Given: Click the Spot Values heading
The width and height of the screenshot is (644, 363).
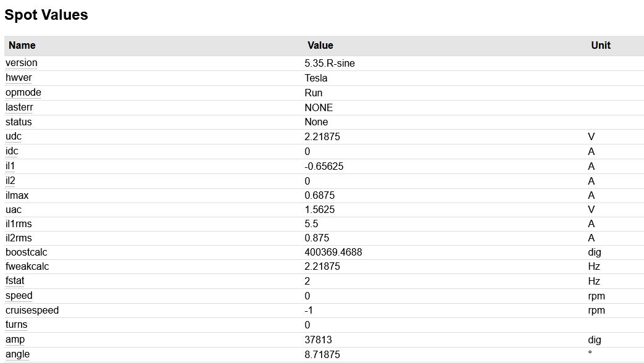Looking at the screenshot, I should click(x=46, y=15).
